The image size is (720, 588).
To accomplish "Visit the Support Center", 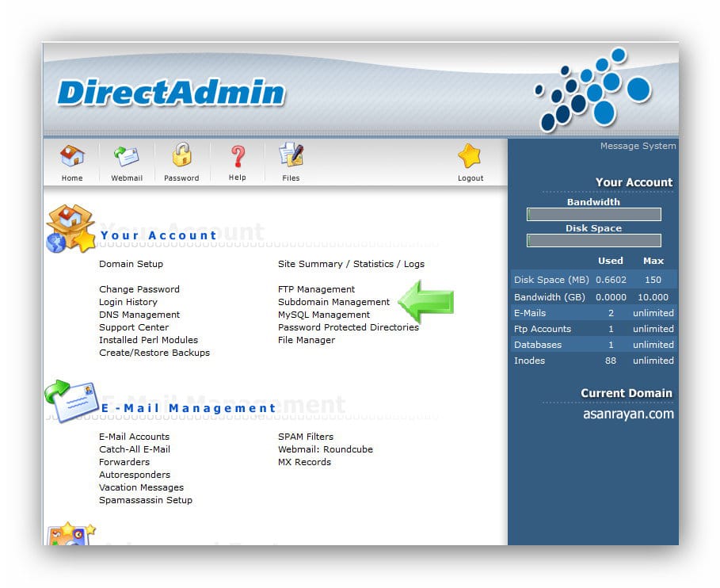I will 134,327.
